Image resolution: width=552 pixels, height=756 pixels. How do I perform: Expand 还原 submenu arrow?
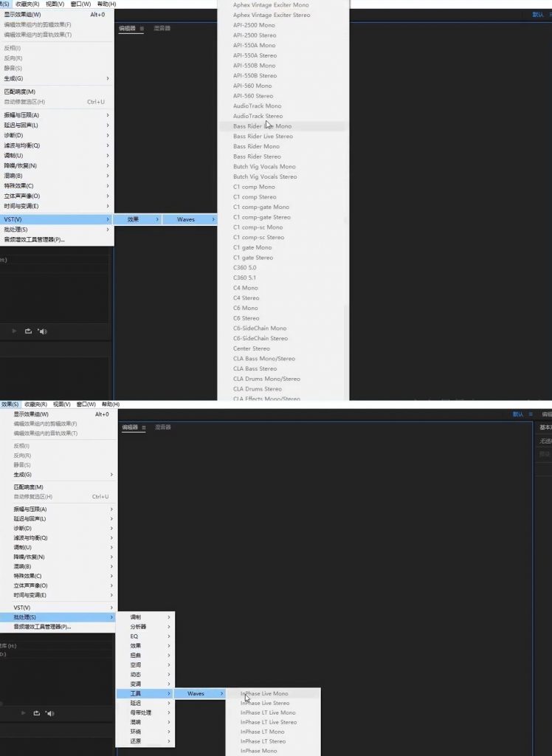pyautogui.click(x=169, y=741)
